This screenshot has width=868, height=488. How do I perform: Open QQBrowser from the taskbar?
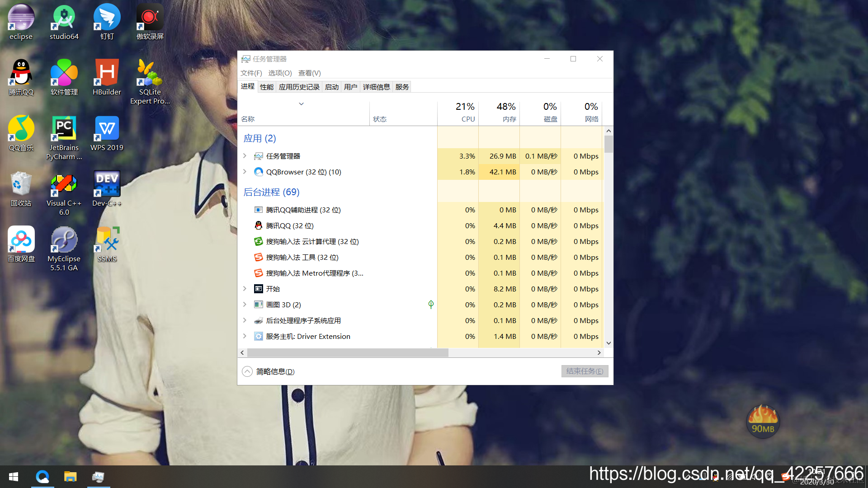click(x=42, y=477)
